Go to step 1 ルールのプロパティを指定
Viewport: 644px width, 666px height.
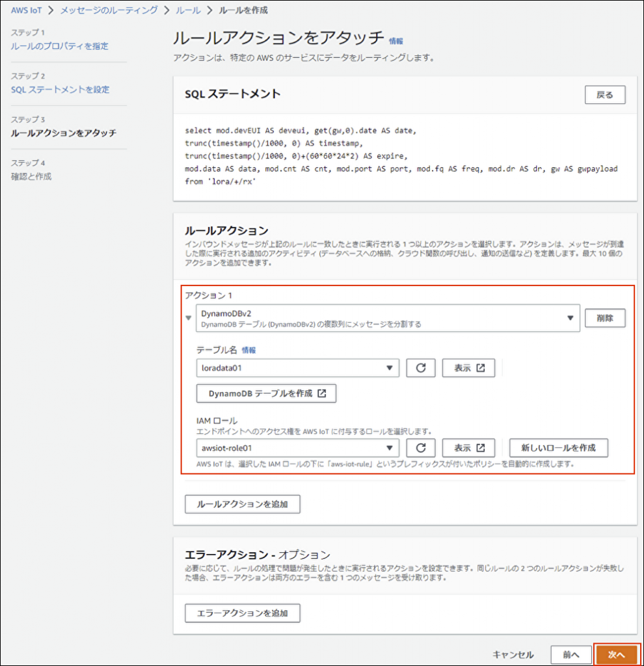point(60,46)
